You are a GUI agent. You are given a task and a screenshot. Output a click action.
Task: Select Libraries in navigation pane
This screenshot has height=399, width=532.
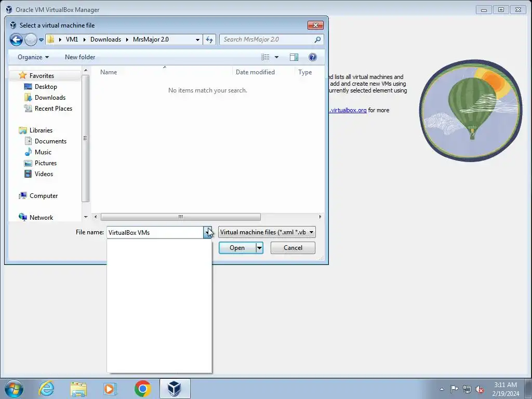click(41, 130)
